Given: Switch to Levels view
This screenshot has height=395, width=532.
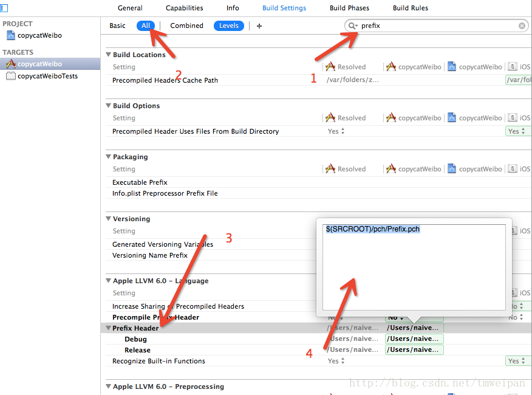Looking at the screenshot, I should coord(229,26).
